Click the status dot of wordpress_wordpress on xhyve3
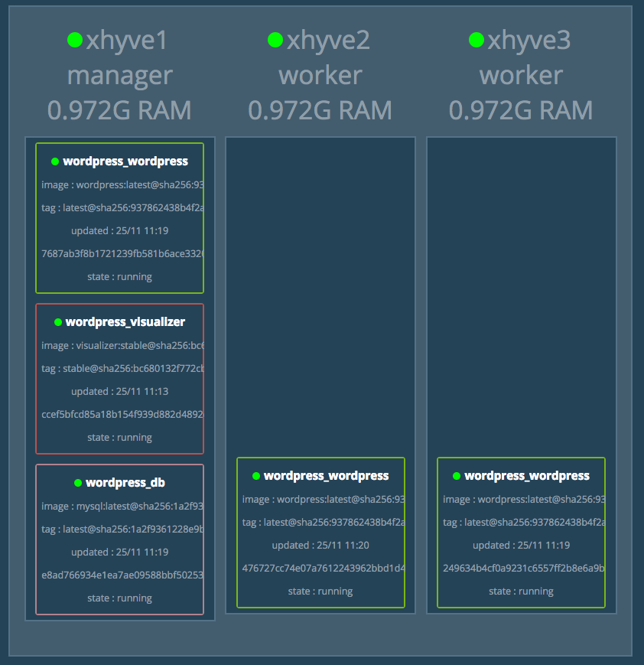644x665 pixels. [457, 476]
